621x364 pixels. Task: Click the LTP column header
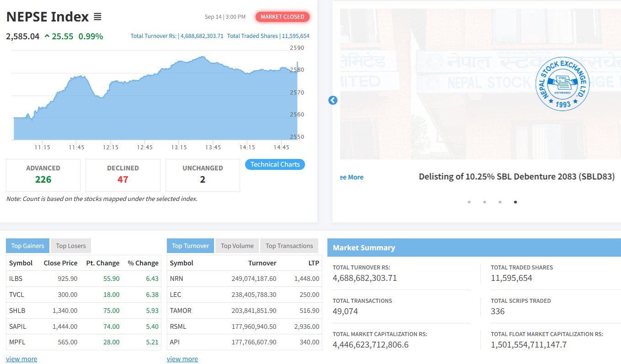pyautogui.click(x=313, y=263)
